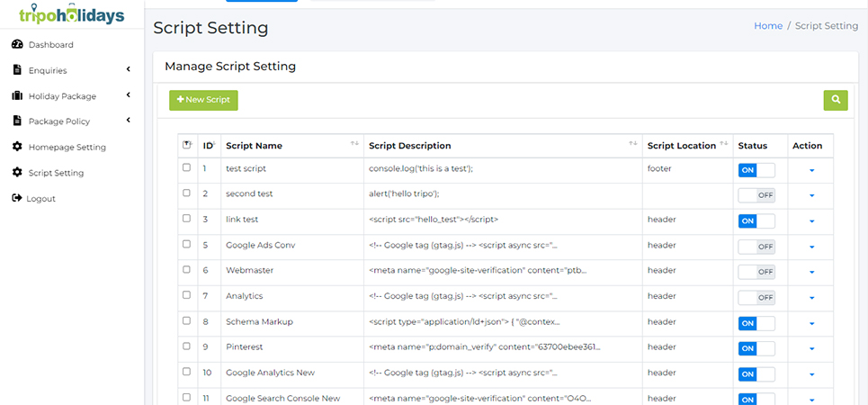Go to Home breadcrumb link
The image size is (868, 405).
pos(767,26)
